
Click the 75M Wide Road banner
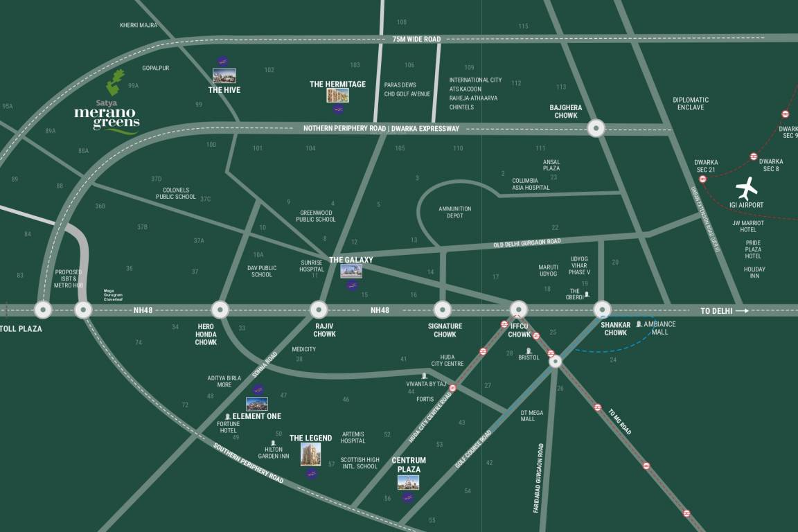click(416, 39)
